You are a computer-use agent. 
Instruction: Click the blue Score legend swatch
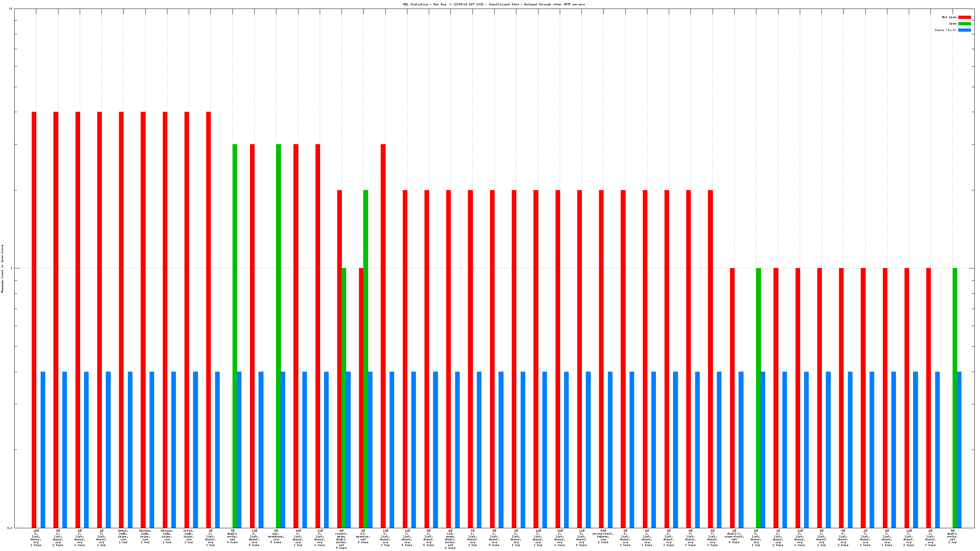pos(964,30)
